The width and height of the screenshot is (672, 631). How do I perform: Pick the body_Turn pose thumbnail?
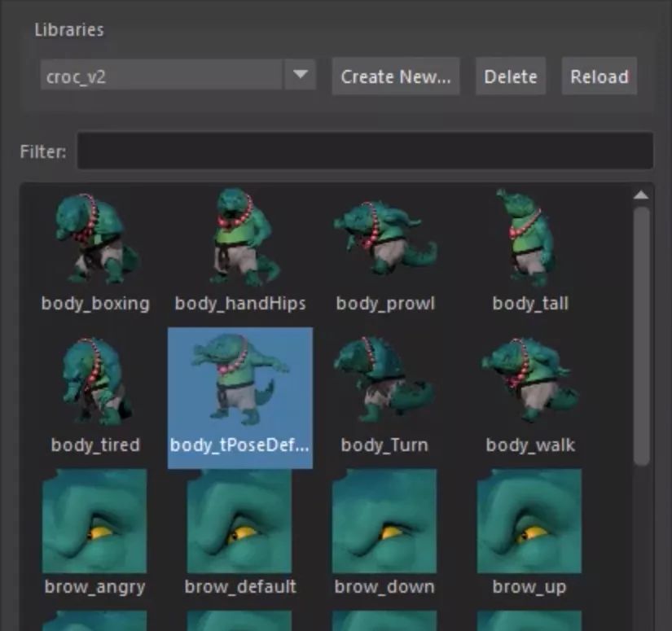pos(385,381)
